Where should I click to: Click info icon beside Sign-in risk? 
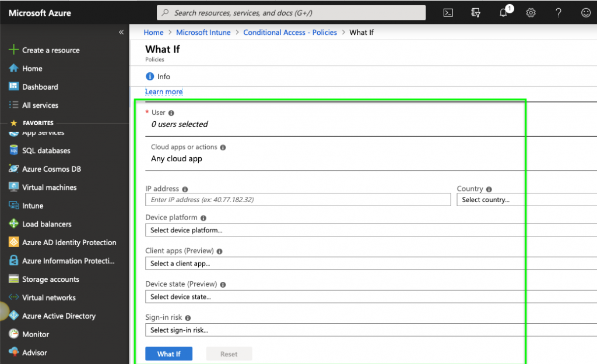point(188,318)
